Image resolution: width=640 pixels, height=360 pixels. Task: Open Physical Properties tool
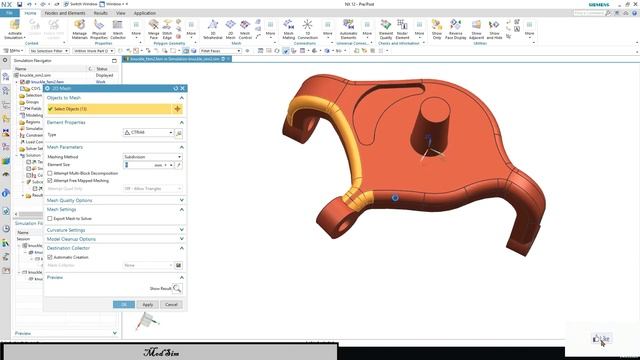click(99, 29)
